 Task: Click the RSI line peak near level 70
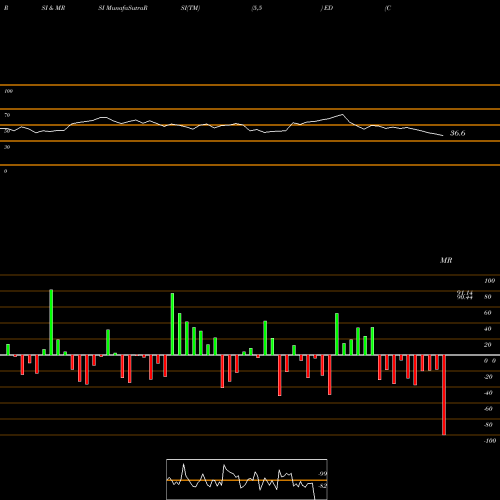(342, 115)
